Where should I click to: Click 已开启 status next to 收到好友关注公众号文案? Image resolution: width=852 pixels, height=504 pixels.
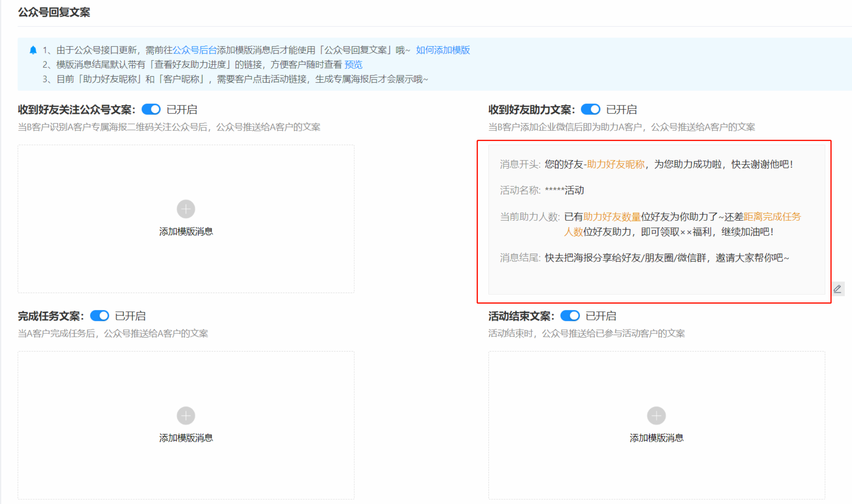182,109
